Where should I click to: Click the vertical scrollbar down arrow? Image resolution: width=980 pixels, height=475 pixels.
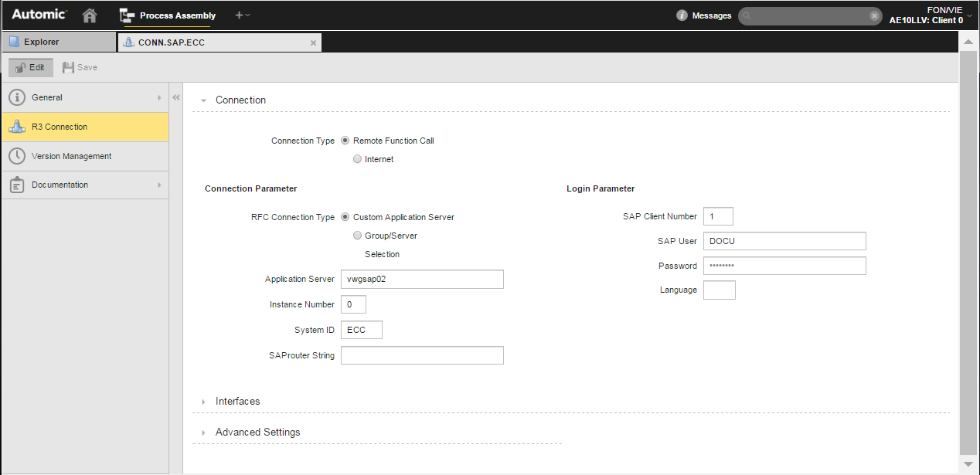click(968, 463)
